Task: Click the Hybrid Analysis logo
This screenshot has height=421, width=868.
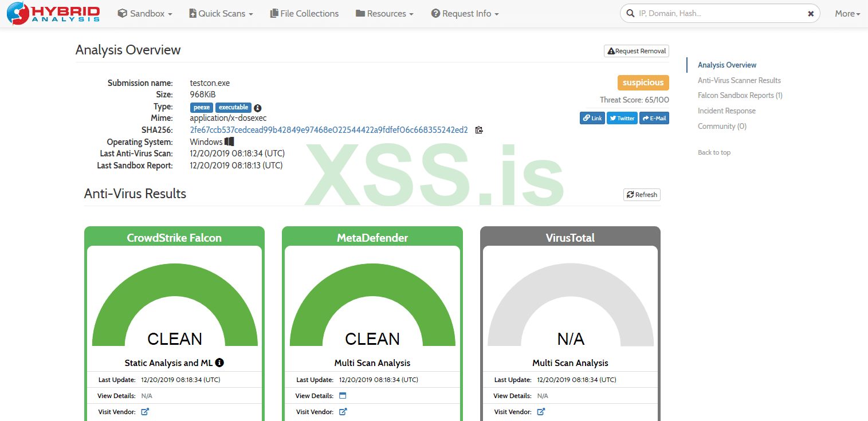Action: click(x=54, y=14)
